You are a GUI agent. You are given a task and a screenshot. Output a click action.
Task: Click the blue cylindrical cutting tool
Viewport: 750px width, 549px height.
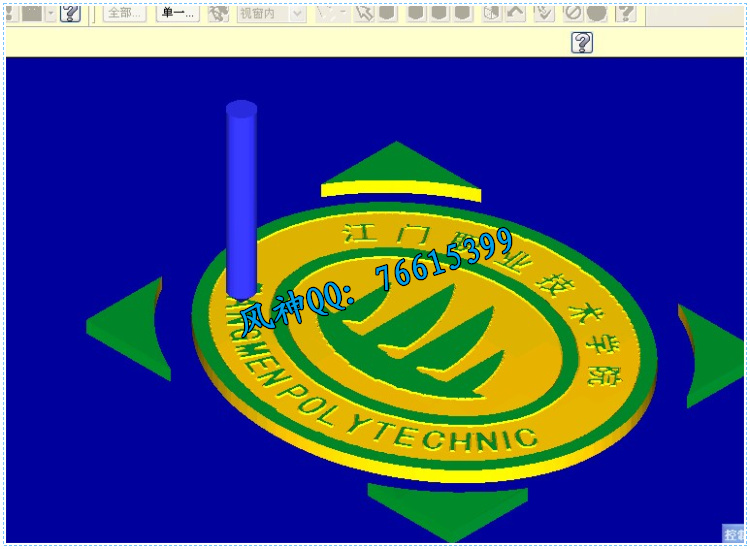coord(241,200)
